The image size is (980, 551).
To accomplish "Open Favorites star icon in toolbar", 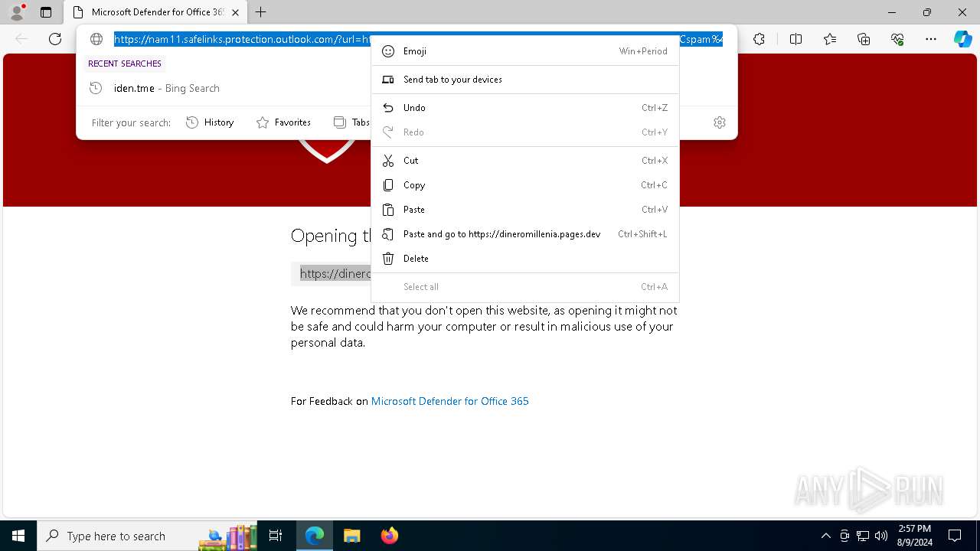I will point(830,39).
